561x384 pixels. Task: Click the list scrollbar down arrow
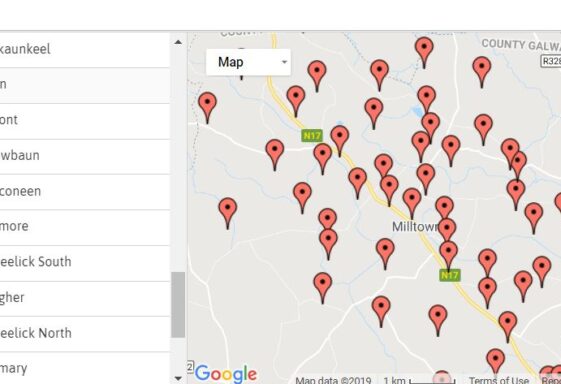(x=178, y=378)
